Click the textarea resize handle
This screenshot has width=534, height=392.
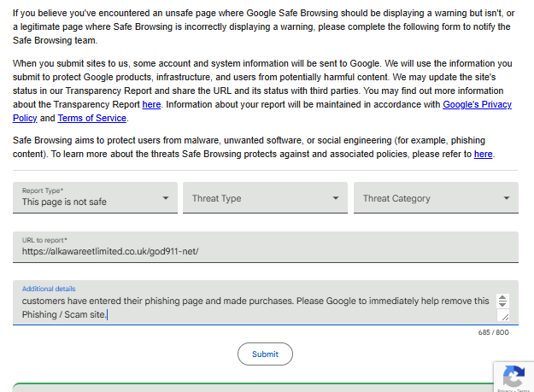coord(505,316)
